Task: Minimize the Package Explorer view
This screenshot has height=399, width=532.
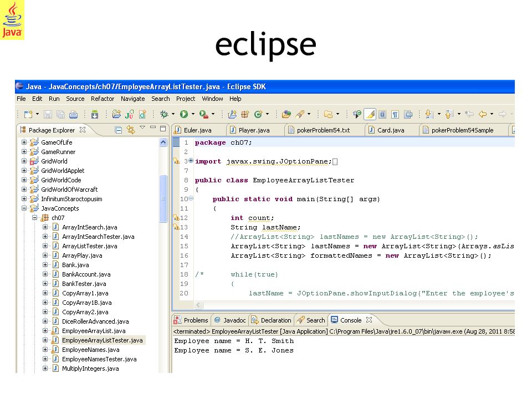Action: coord(153,128)
